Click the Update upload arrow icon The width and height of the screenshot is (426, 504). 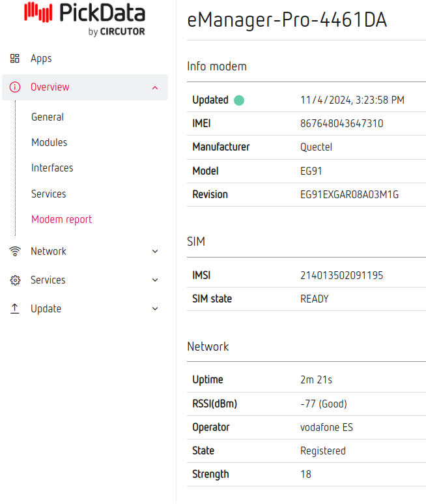pyautogui.click(x=15, y=309)
